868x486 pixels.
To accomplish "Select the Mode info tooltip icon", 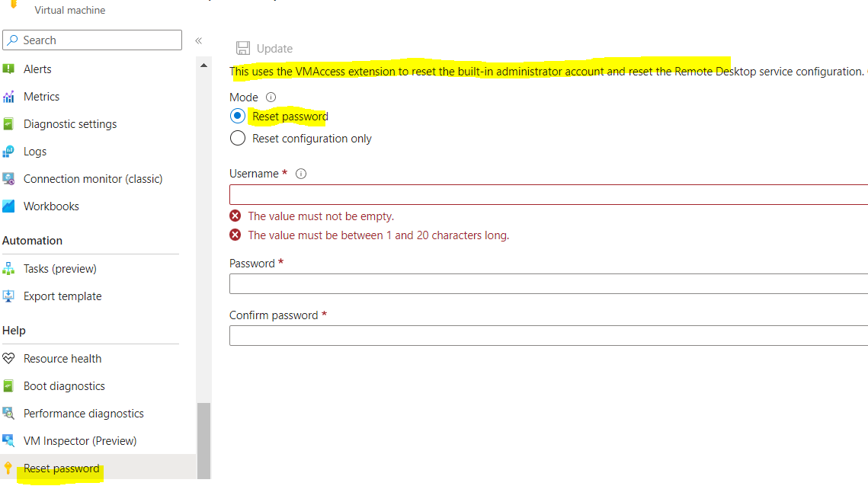I will click(270, 97).
